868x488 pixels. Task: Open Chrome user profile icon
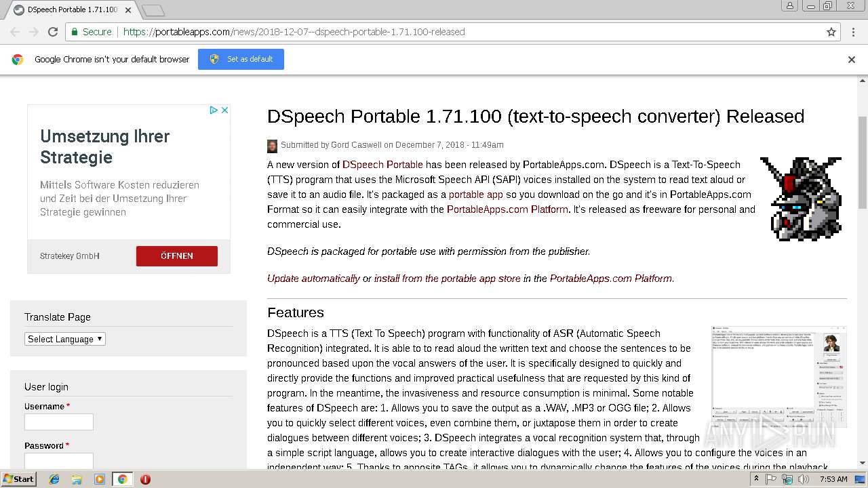click(x=790, y=5)
